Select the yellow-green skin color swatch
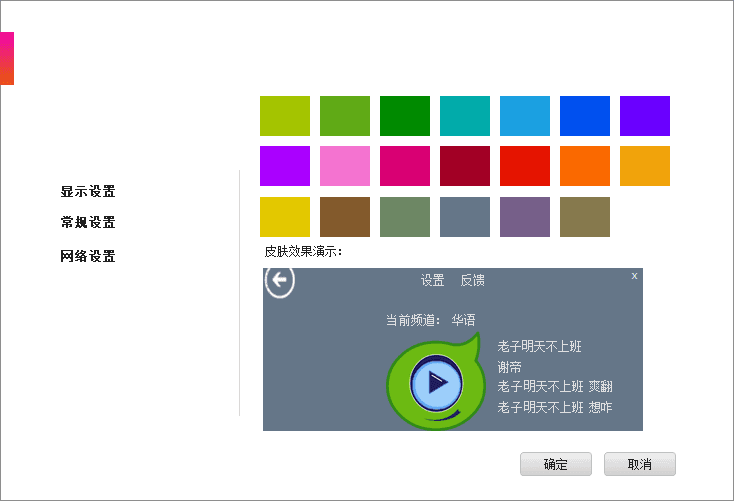The height and width of the screenshot is (501, 734). (x=285, y=116)
